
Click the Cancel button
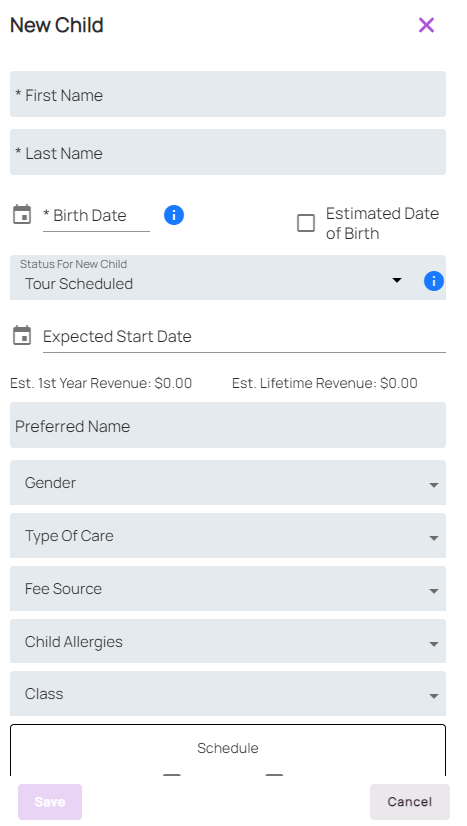tap(410, 802)
